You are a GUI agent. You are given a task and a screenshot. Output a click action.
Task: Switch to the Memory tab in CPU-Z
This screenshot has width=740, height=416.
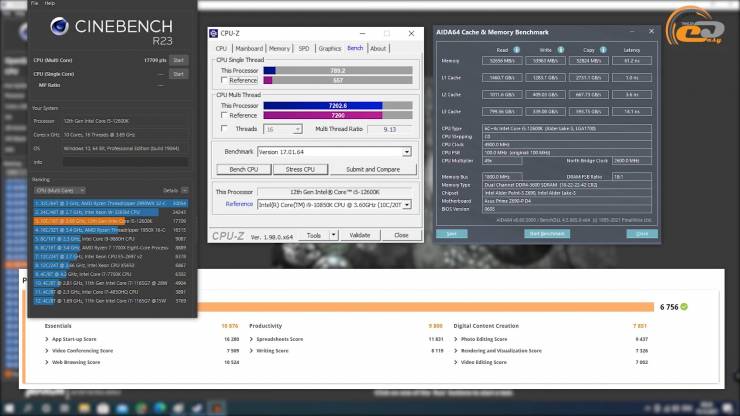(279, 49)
